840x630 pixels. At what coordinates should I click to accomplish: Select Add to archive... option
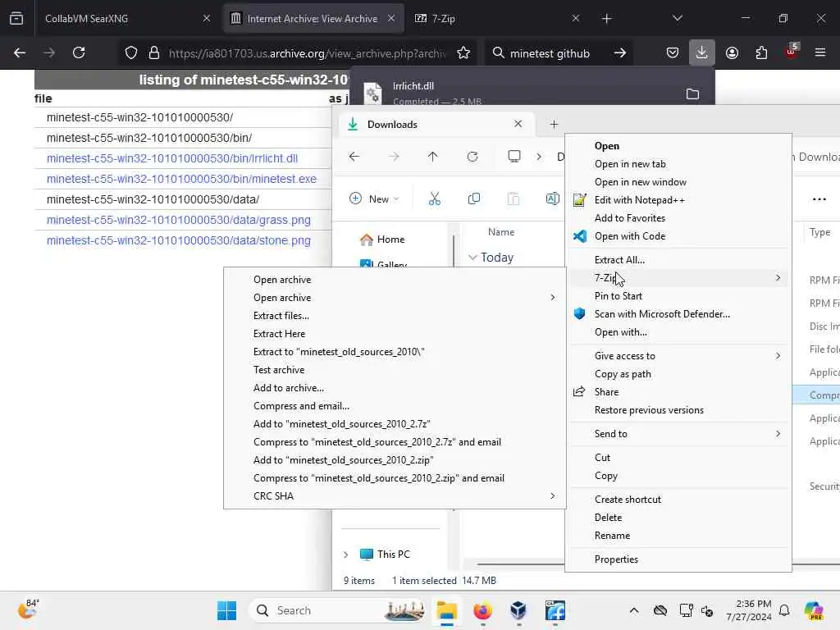tap(288, 388)
